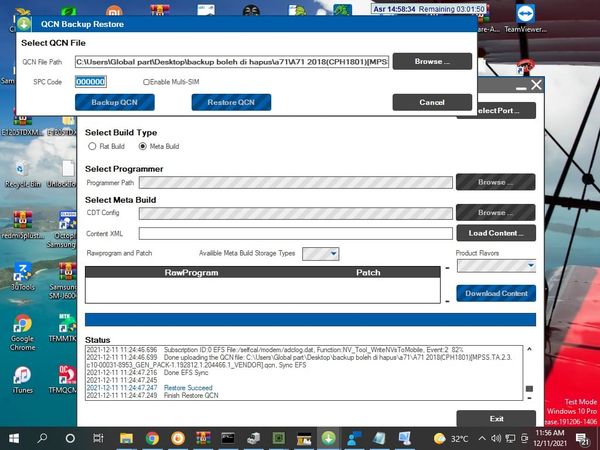Expand the Product Flavors dropdown
Screen dimensions: 600x450
pyautogui.click(x=495, y=266)
